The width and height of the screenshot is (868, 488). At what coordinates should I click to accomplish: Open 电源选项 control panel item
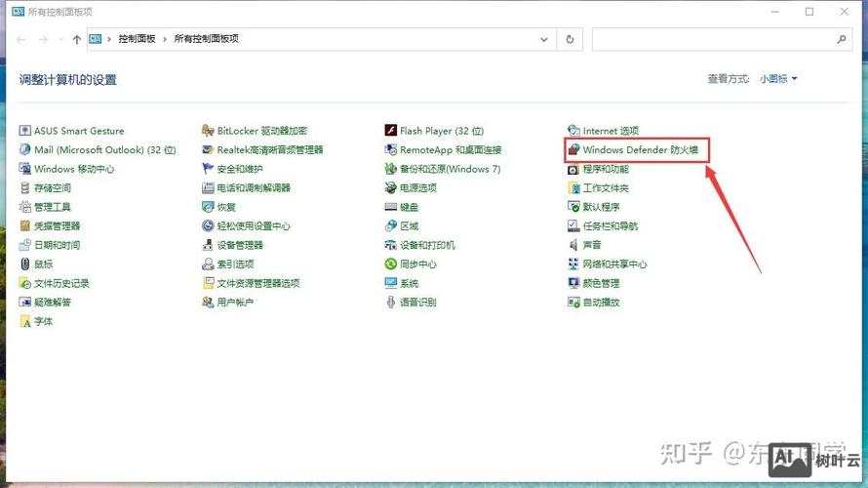click(x=417, y=188)
